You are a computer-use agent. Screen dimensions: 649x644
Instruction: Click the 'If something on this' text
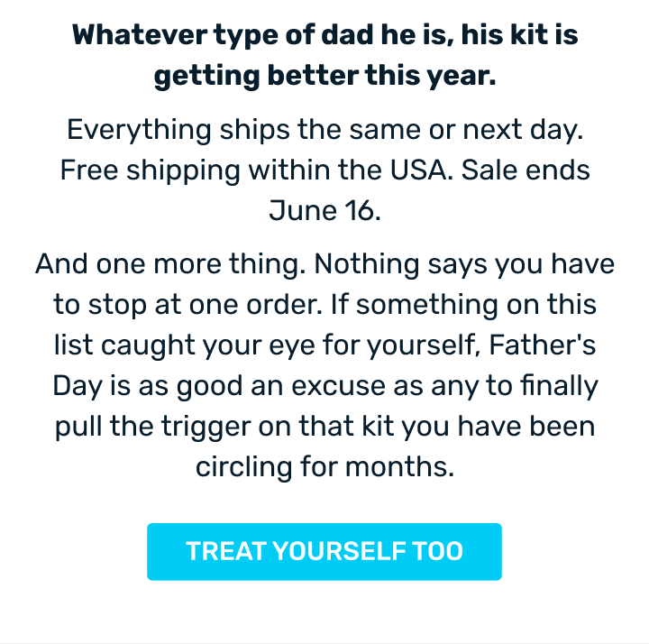[463, 305]
